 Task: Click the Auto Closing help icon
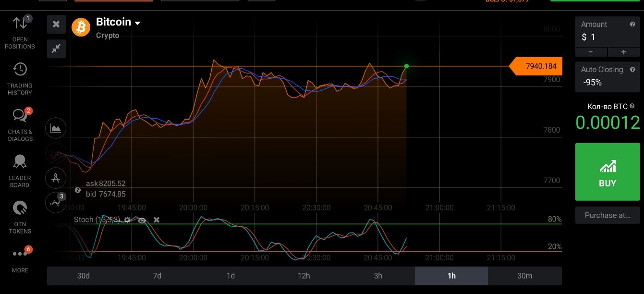pyautogui.click(x=632, y=69)
